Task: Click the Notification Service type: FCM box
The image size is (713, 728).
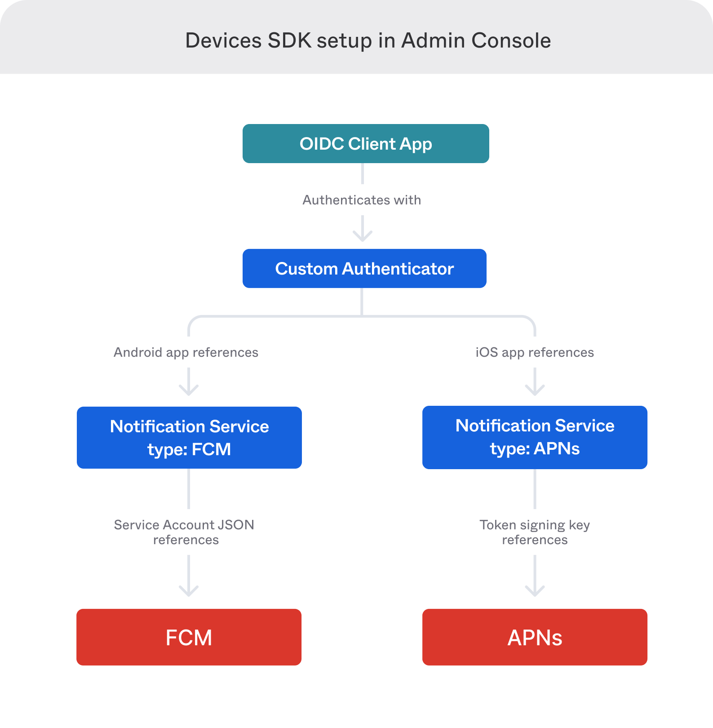Action: (189, 438)
